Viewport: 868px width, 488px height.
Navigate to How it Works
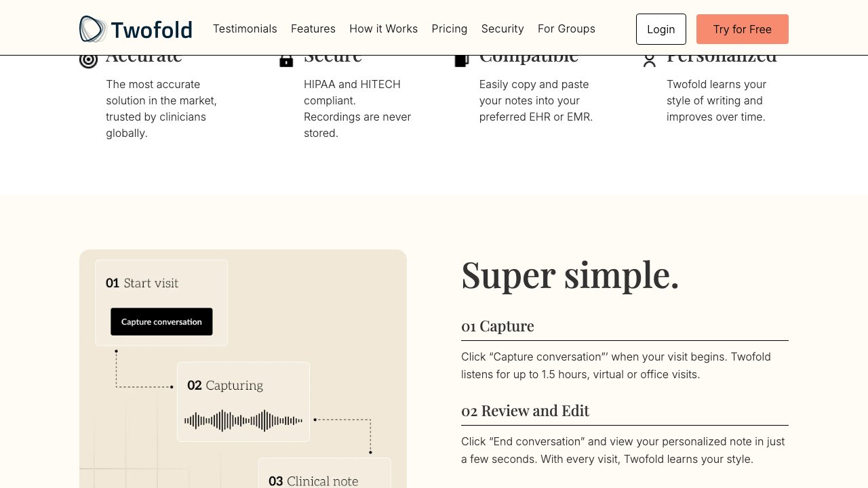tap(383, 28)
